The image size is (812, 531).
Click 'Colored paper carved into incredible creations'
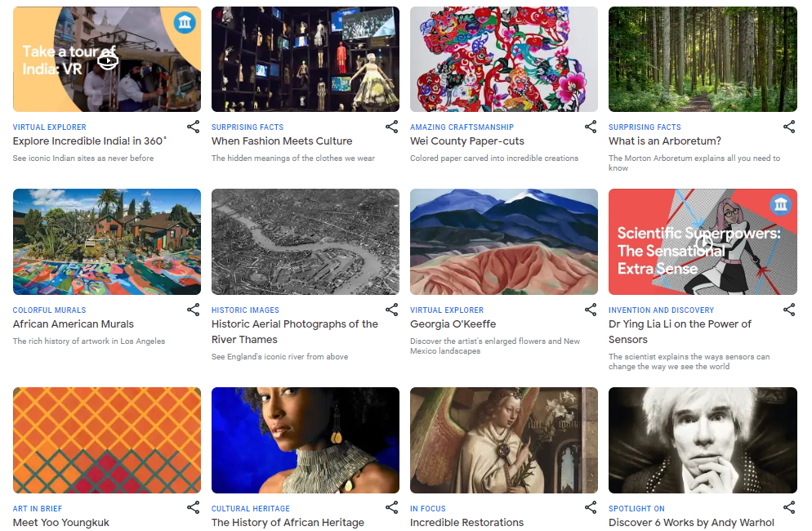click(494, 158)
